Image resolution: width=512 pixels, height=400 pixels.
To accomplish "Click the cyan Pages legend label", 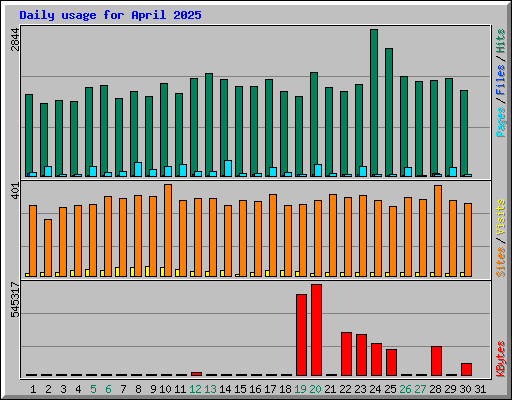I will [x=501, y=122].
